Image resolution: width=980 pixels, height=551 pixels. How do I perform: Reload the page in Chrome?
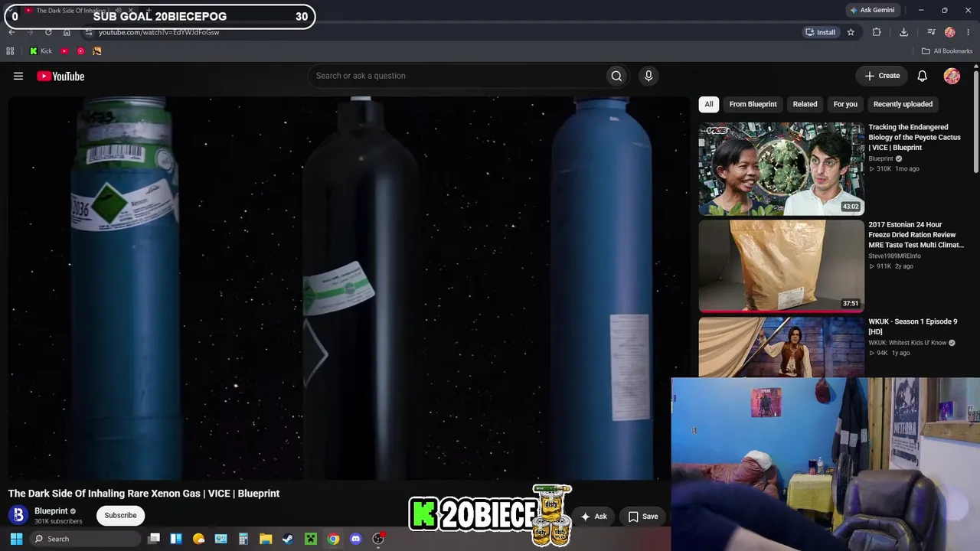pyautogui.click(x=48, y=32)
